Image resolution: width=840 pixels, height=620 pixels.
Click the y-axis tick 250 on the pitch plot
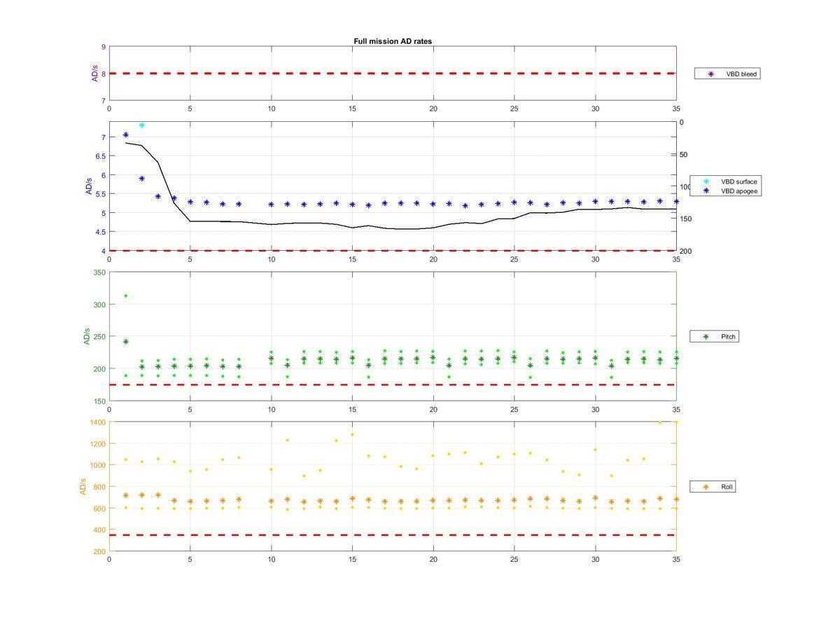pos(99,337)
